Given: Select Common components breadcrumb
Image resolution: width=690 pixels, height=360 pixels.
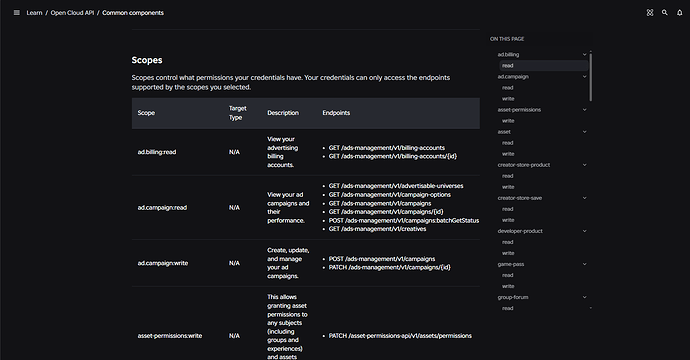Looking at the screenshot, I should (133, 13).
